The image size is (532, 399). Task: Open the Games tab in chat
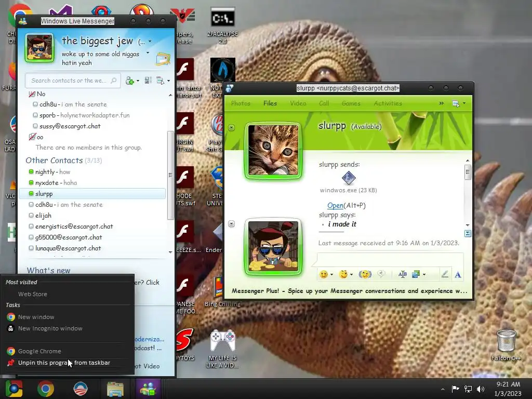click(351, 103)
